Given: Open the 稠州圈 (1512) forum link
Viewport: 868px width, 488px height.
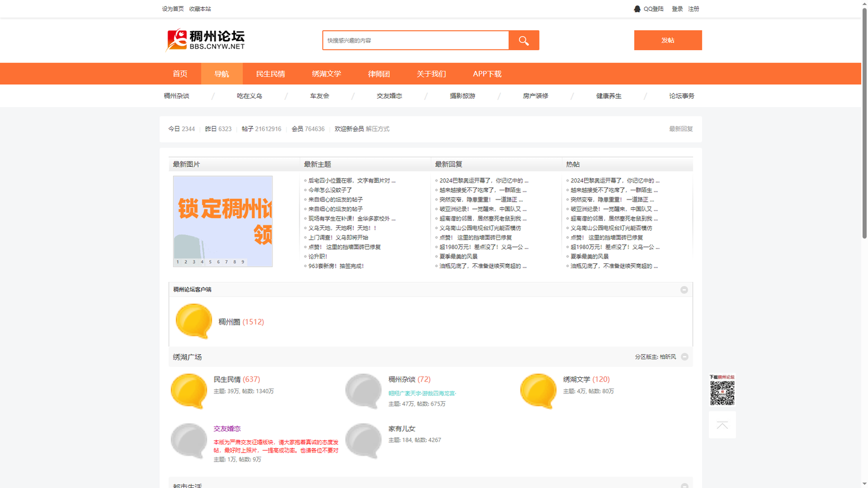Looking at the screenshot, I should [241, 322].
